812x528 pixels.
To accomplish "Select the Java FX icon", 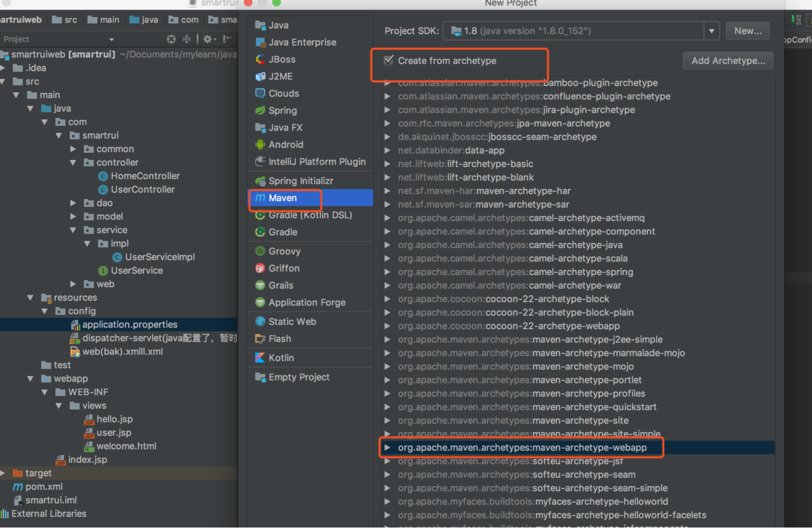I will [260, 127].
